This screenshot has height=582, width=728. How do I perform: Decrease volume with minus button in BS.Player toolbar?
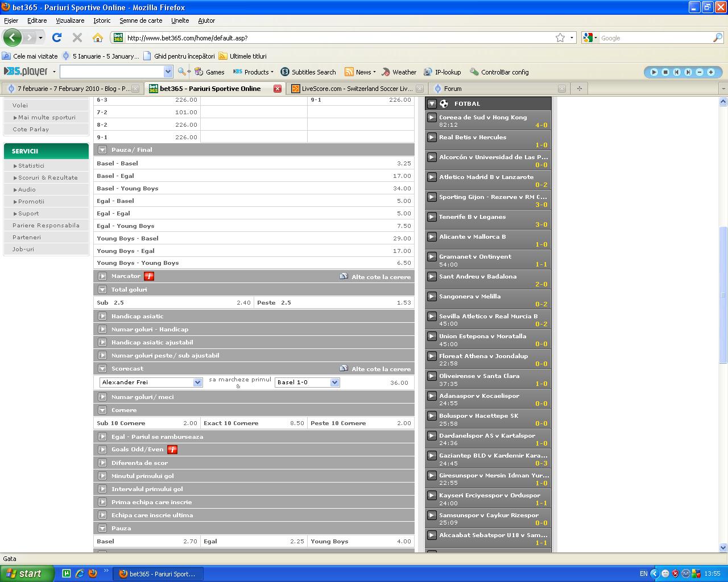pos(700,72)
